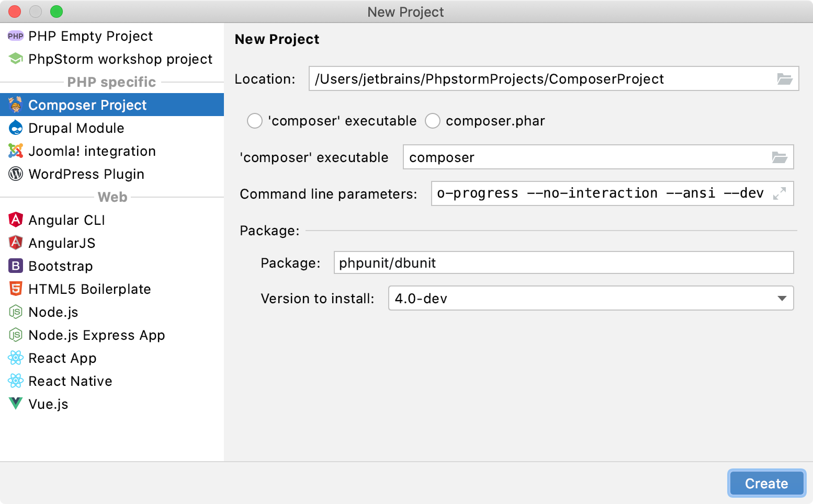Select the Composer Project text label
This screenshot has width=813, height=504.
coord(87,105)
